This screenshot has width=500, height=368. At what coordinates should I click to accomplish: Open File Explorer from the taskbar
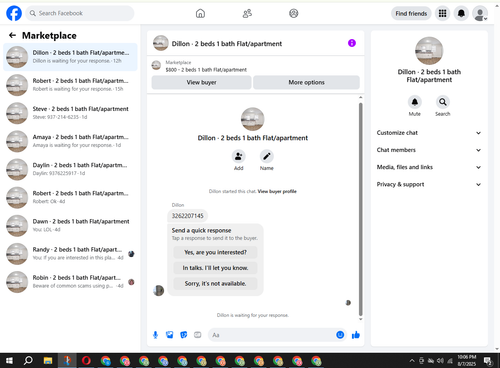click(48, 360)
